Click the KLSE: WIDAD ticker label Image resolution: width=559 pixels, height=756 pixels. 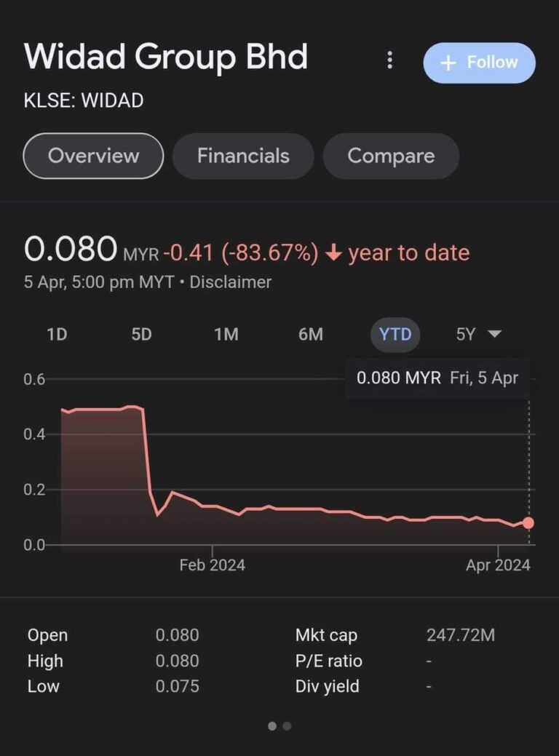click(84, 100)
